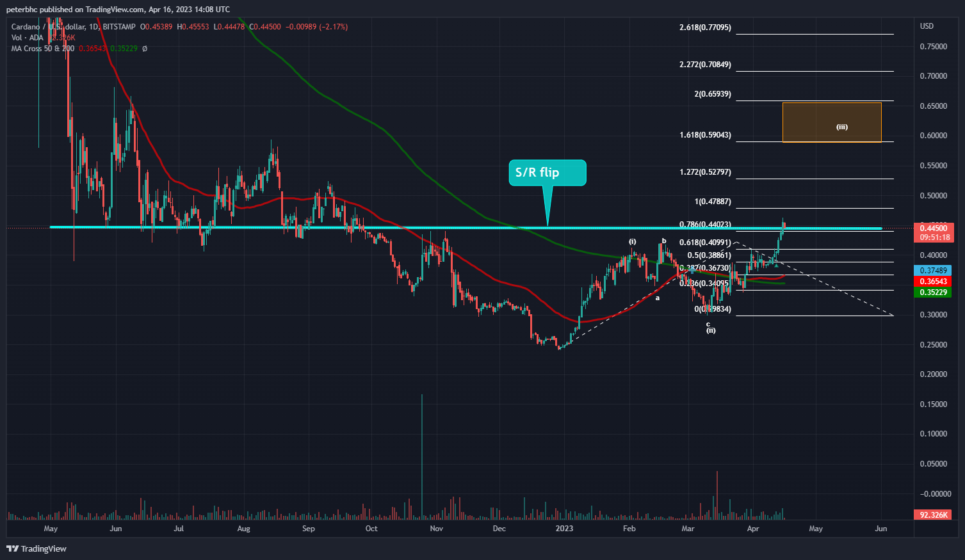Click the Cardano / U.S. dollar symbol title
Viewport: 965px width, 560px height.
coord(73,27)
